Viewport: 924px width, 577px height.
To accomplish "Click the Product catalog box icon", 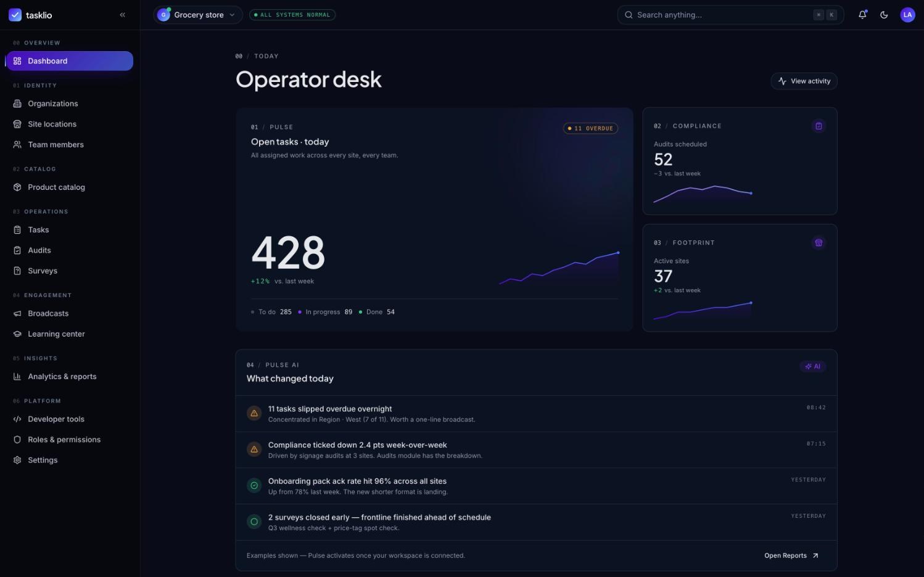I will tap(17, 187).
